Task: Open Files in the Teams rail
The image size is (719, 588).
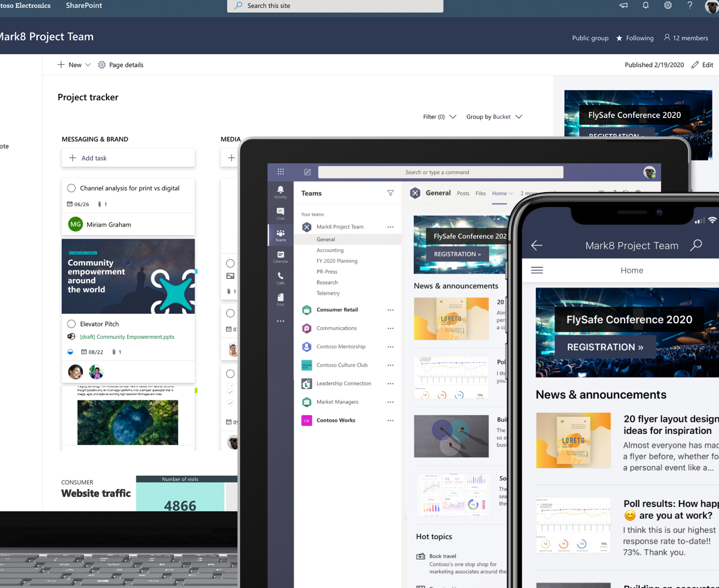Action: coord(280,300)
